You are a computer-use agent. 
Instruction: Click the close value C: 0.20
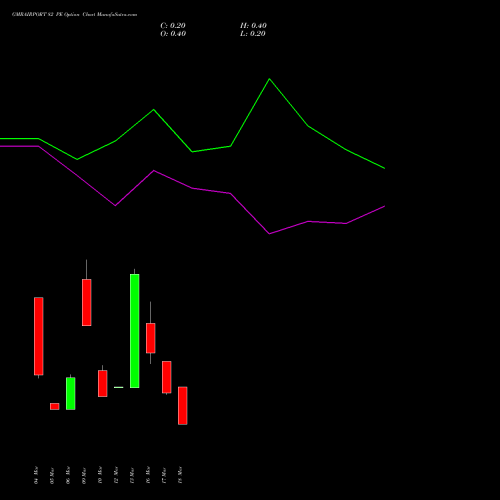173,26
